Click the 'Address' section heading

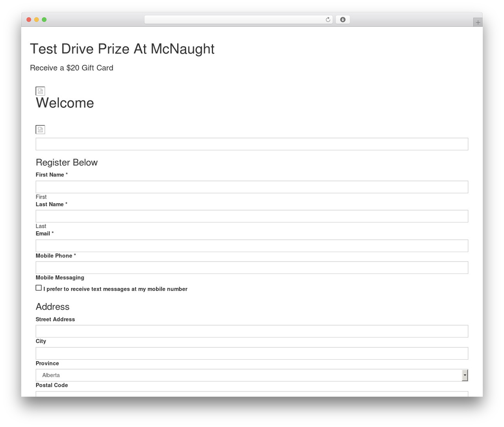tap(52, 307)
